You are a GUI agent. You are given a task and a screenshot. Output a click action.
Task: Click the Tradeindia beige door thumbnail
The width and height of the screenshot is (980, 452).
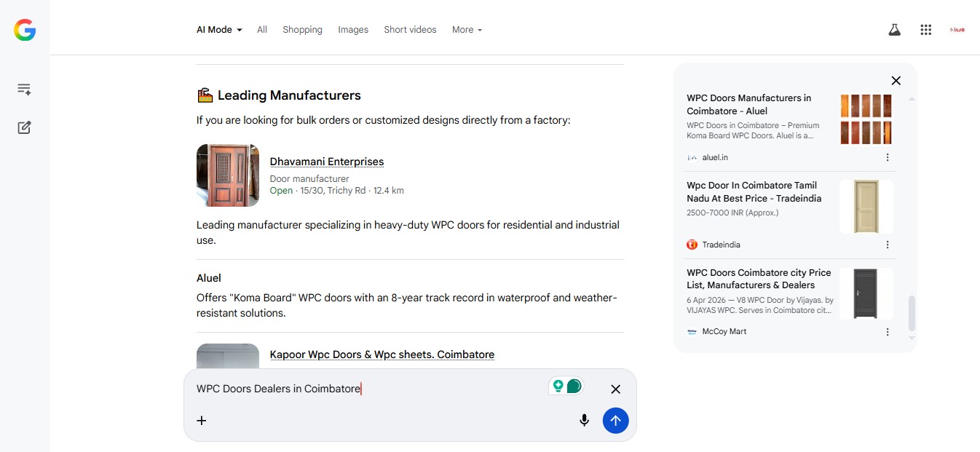(866, 207)
